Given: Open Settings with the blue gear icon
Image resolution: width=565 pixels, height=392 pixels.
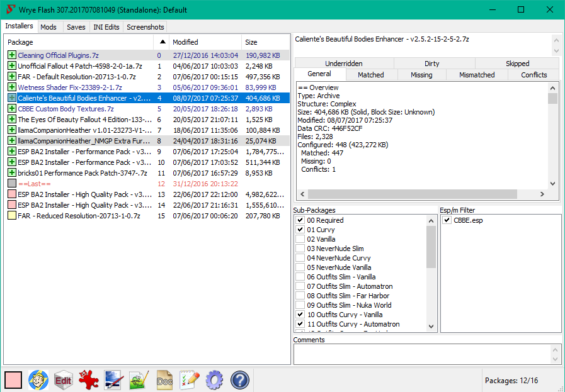Looking at the screenshot, I should 215,380.
